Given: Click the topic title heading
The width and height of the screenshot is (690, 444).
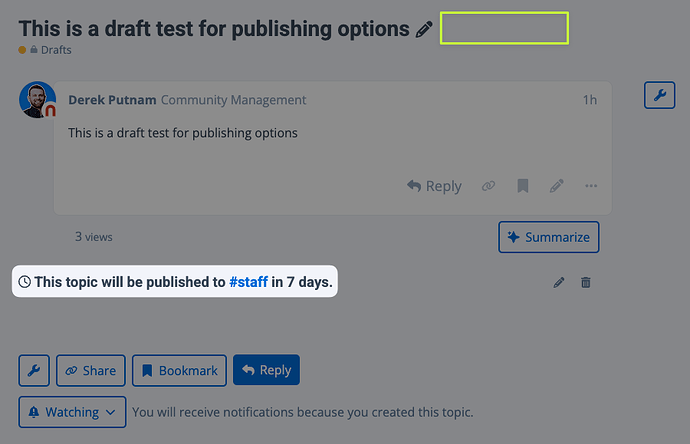Looking at the screenshot, I should pos(214,29).
